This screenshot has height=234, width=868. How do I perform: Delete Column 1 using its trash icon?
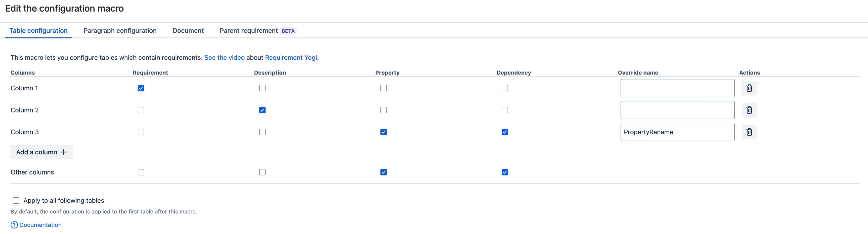pos(749,88)
